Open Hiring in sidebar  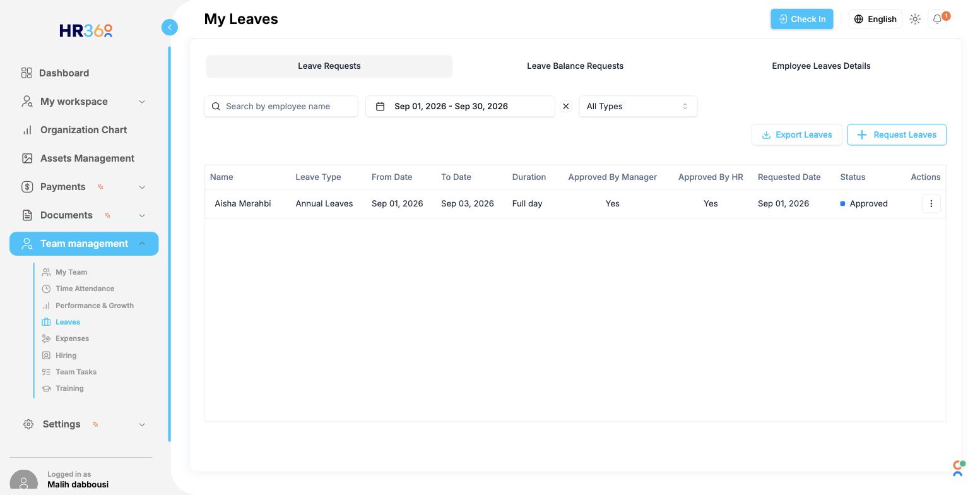pyautogui.click(x=66, y=355)
